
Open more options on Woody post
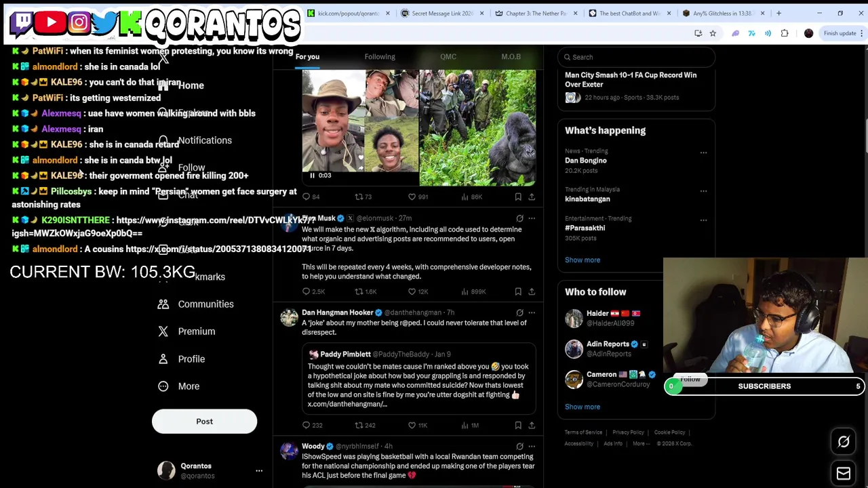point(532,446)
